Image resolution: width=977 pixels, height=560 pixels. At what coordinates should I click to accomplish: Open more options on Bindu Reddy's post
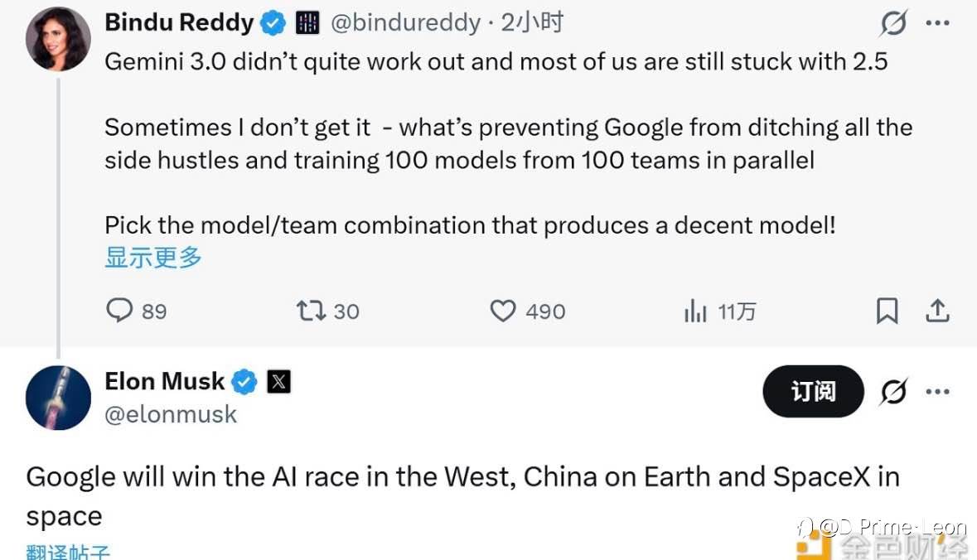coord(937,24)
